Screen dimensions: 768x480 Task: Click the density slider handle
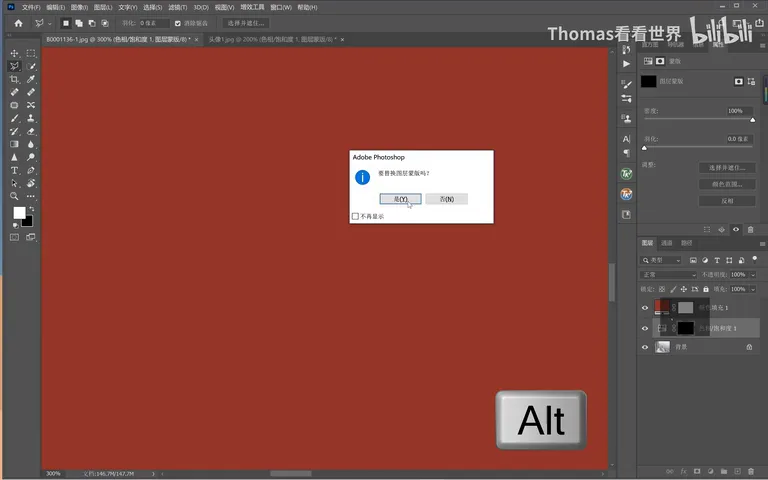[752, 120]
